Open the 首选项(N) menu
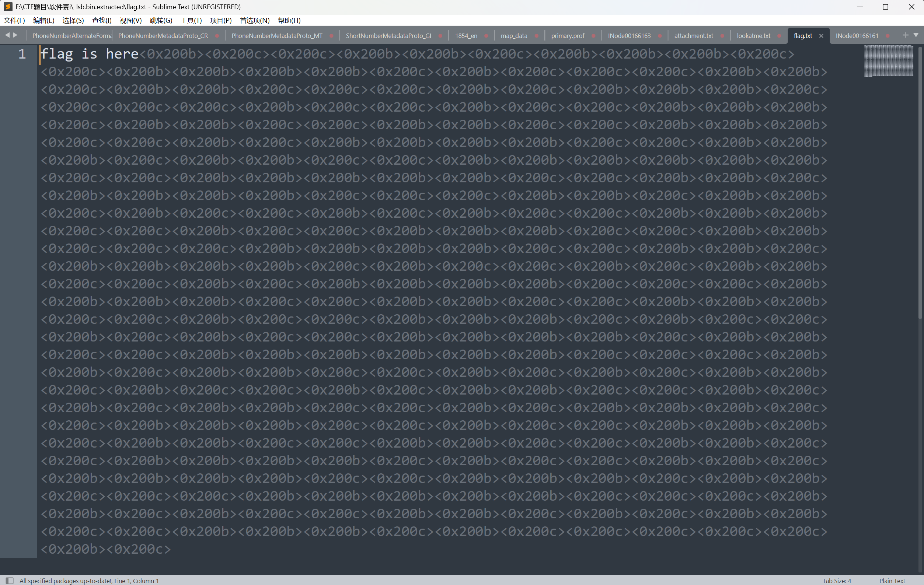924x585 pixels. [254, 20]
